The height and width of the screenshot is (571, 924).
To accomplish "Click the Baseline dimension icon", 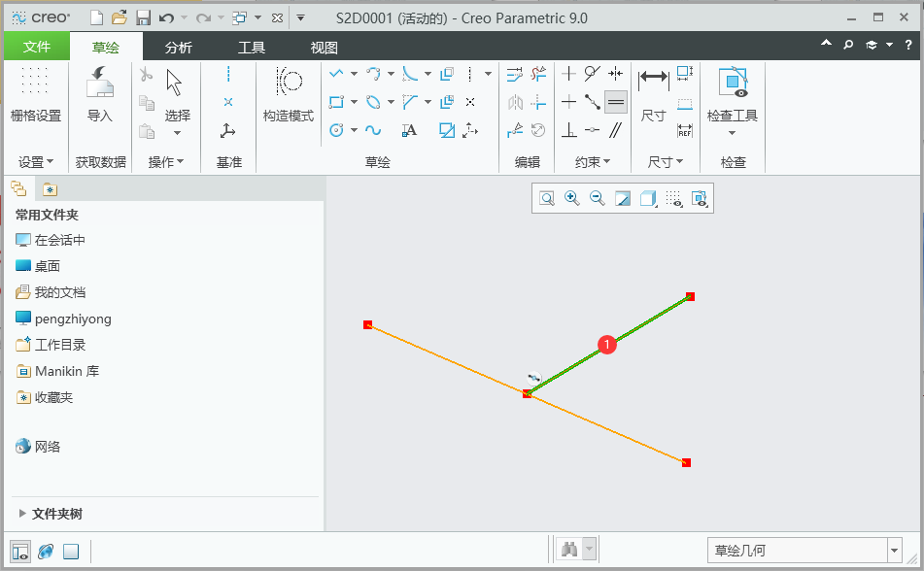I will pos(685,104).
